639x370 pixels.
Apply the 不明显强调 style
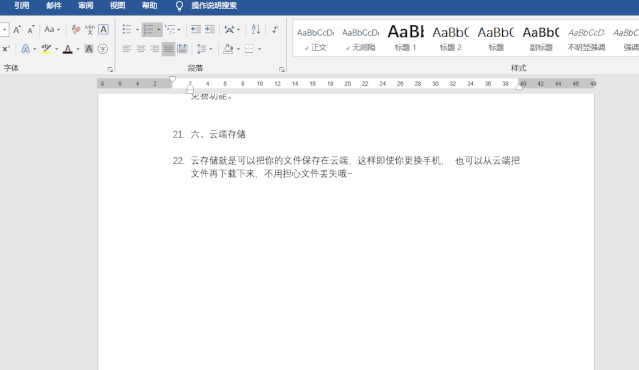pyautogui.click(x=586, y=39)
